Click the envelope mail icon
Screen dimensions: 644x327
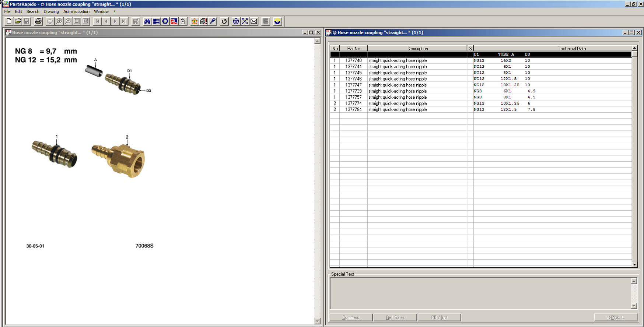coord(254,21)
